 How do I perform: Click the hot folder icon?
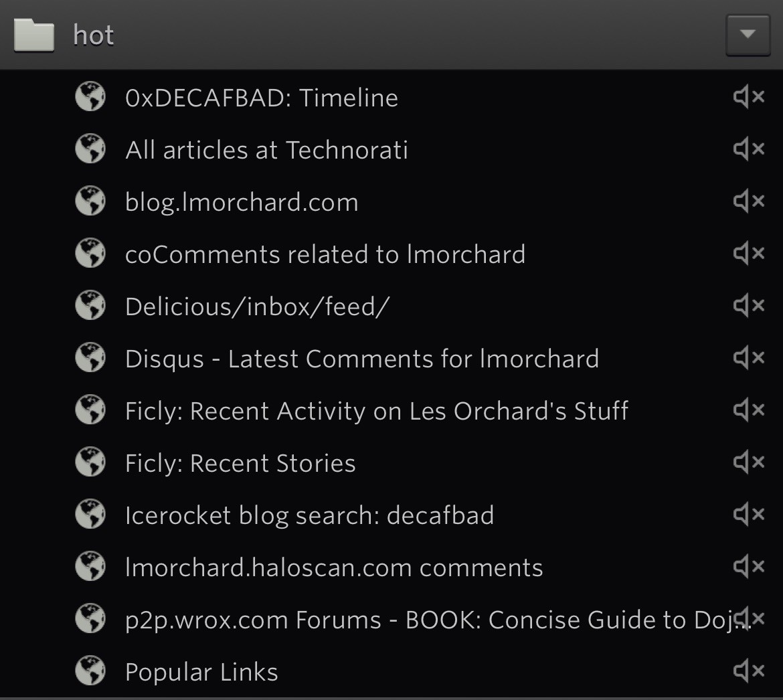click(x=34, y=35)
